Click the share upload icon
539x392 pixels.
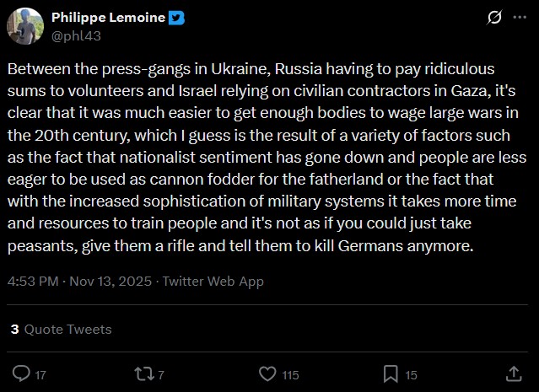(x=514, y=373)
